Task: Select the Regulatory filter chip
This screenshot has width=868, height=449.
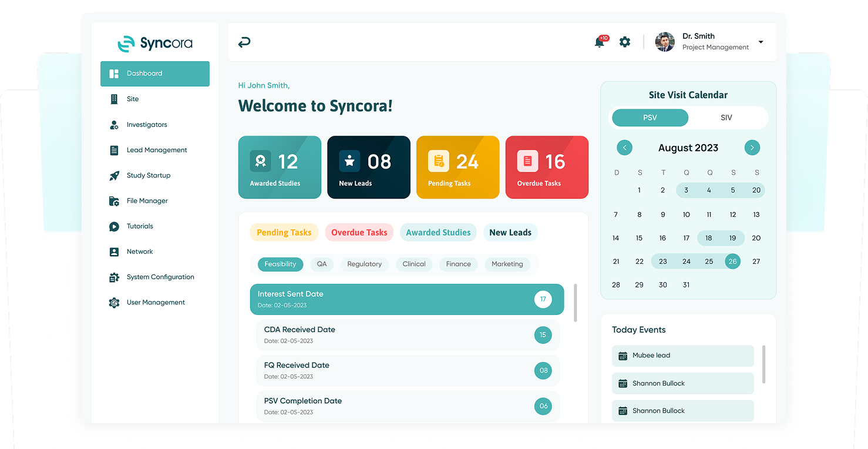Action: click(365, 264)
